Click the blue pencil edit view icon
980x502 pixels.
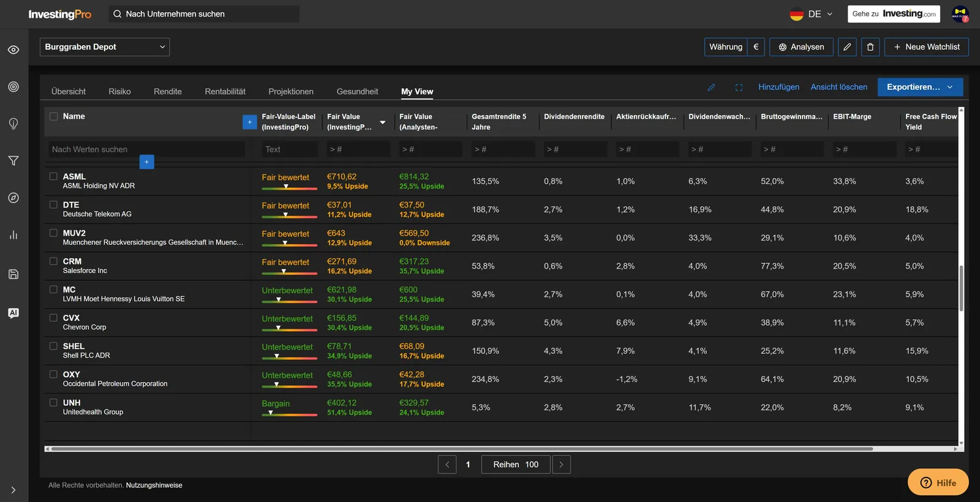point(711,88)
